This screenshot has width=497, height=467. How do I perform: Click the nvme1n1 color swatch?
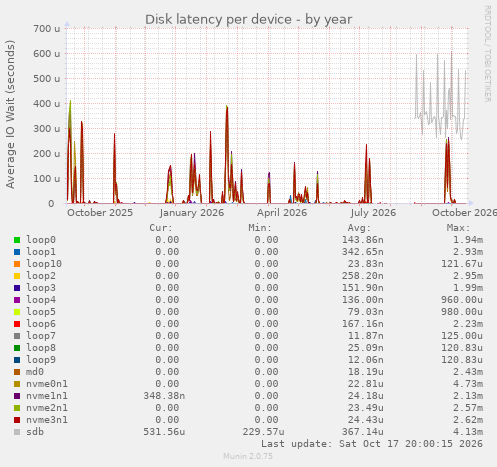[17, 396]
